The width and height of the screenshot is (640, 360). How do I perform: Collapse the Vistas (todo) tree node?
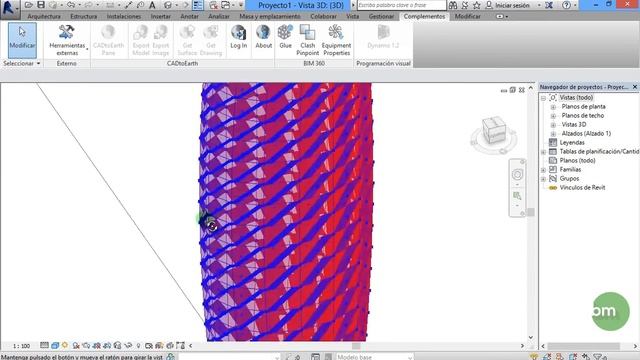[543, 98]
